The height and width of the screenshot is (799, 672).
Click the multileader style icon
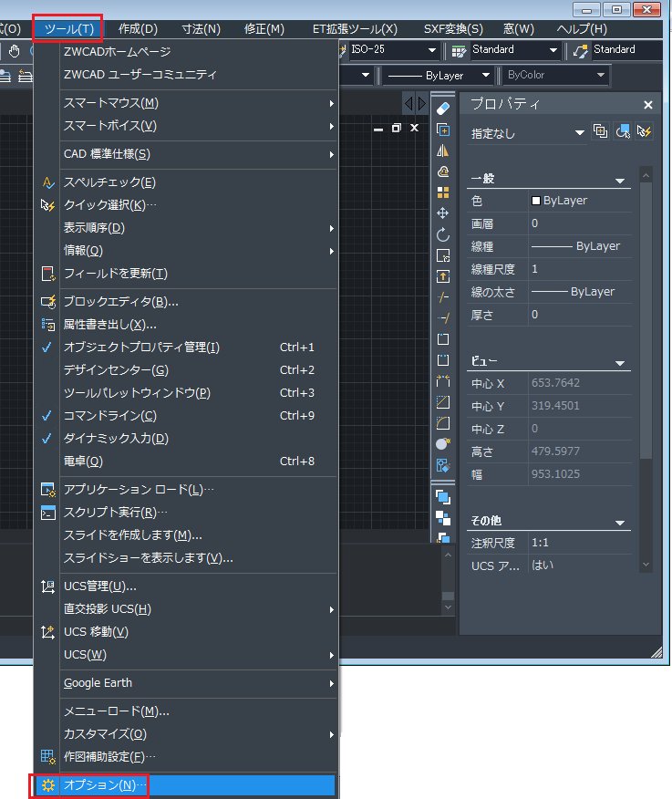click(x=580, y=51)
